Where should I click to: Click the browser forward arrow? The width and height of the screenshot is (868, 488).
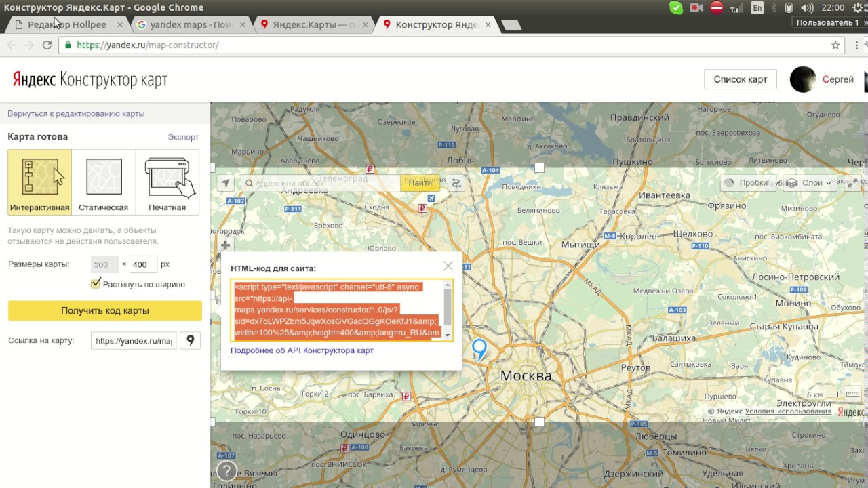click(29, 45)
